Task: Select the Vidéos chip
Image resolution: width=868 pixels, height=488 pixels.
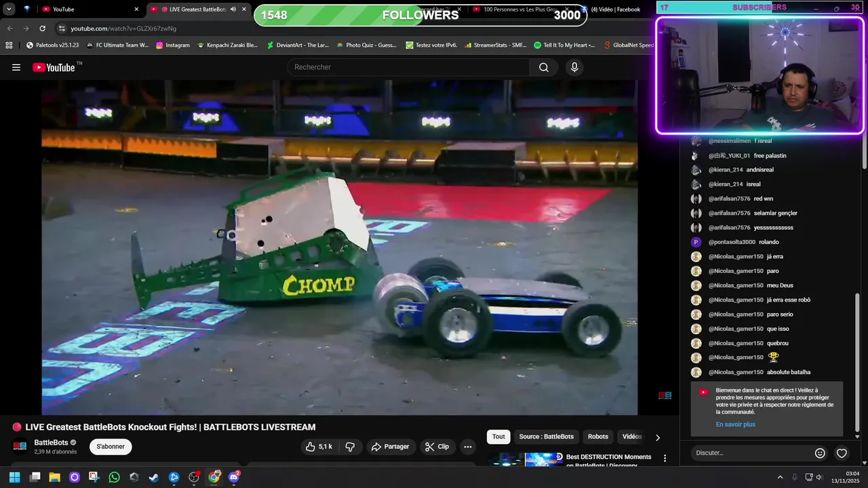Action: point(632,436)
